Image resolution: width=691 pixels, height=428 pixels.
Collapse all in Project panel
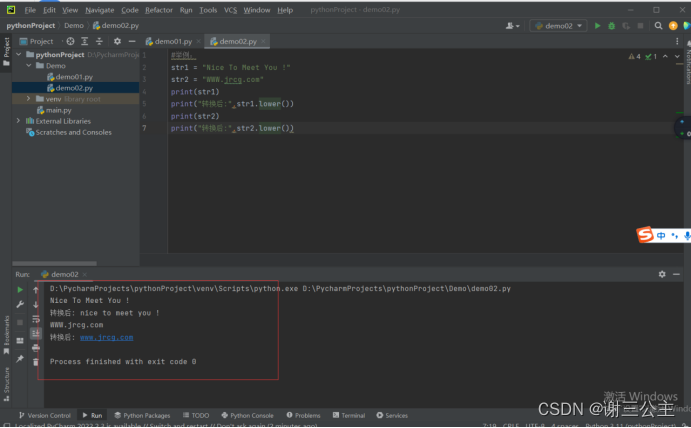click(99, 41)
